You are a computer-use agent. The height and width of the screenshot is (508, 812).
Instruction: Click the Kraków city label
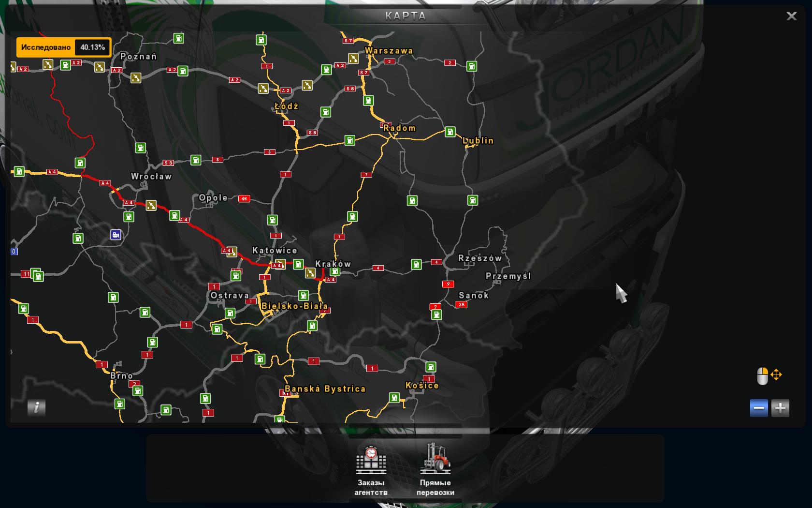[333, 264]
